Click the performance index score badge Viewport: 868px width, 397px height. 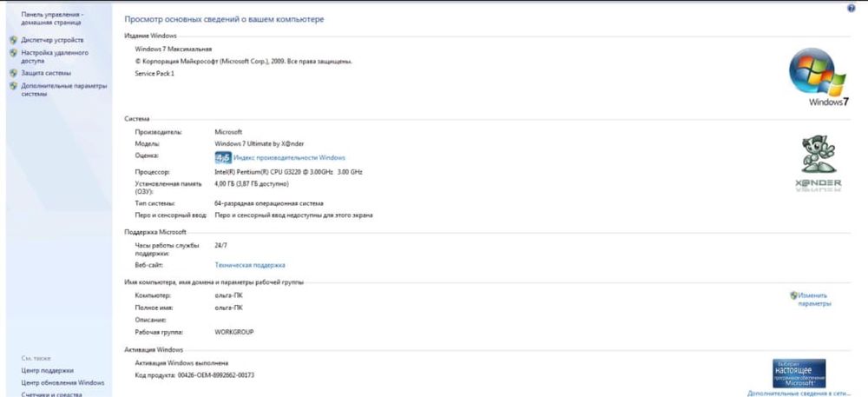pos(222,158)
